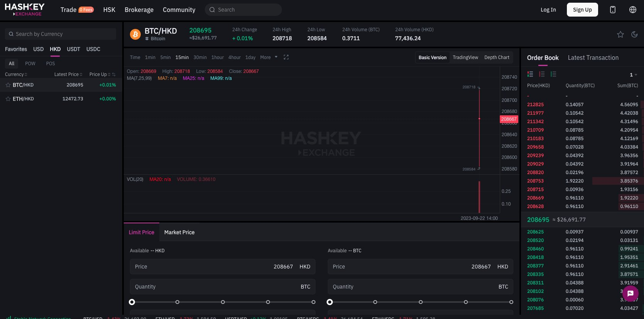Select the 5min chart interval
The height and width of the screenshot is (319, 644).
pos(165,57)
